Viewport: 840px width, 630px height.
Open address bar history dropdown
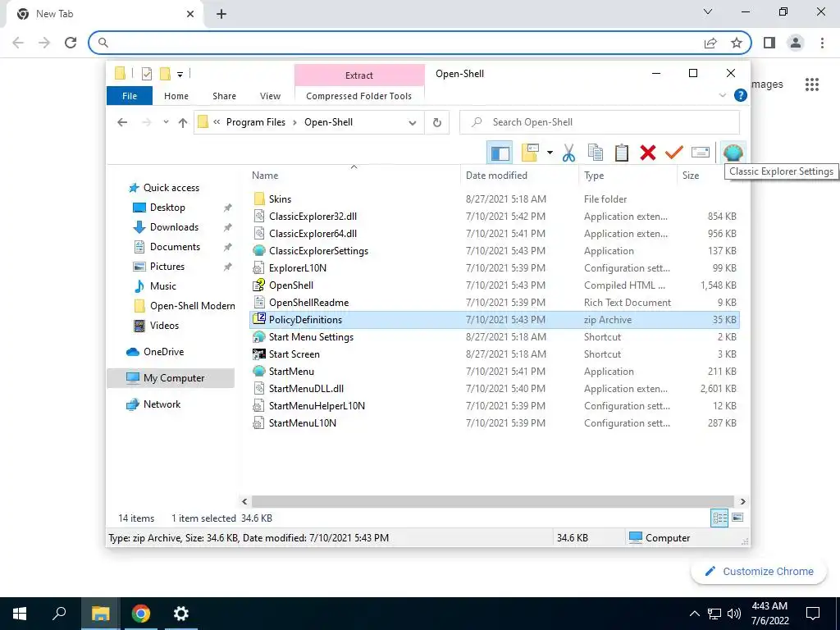tap(412, 123)
